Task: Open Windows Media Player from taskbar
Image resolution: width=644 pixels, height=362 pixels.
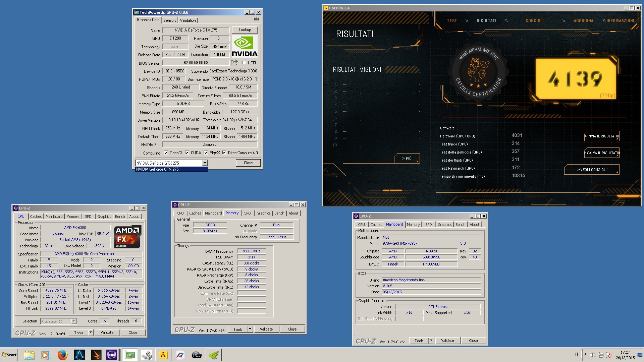Action: [45, 355]
